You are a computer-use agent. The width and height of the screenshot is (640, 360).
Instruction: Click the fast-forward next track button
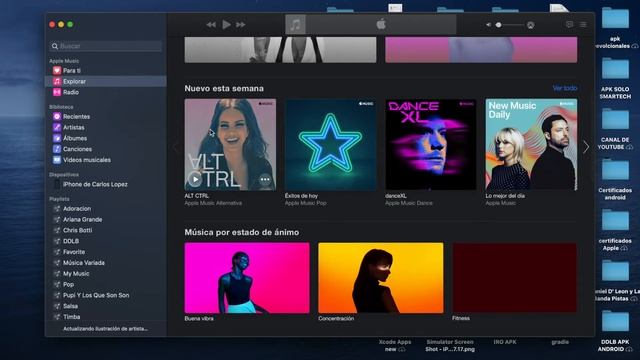[241, 25]
